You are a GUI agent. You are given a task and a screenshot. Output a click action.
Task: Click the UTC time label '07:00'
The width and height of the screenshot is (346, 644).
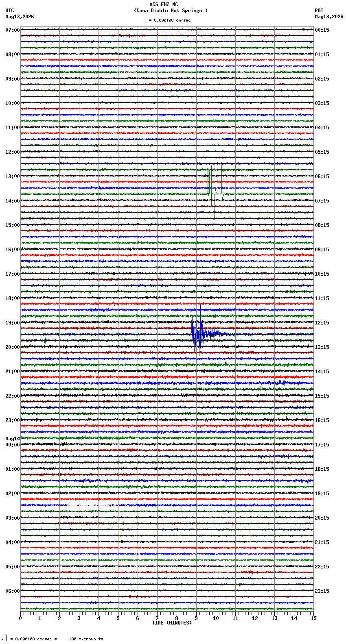click(x=13, y=30)
